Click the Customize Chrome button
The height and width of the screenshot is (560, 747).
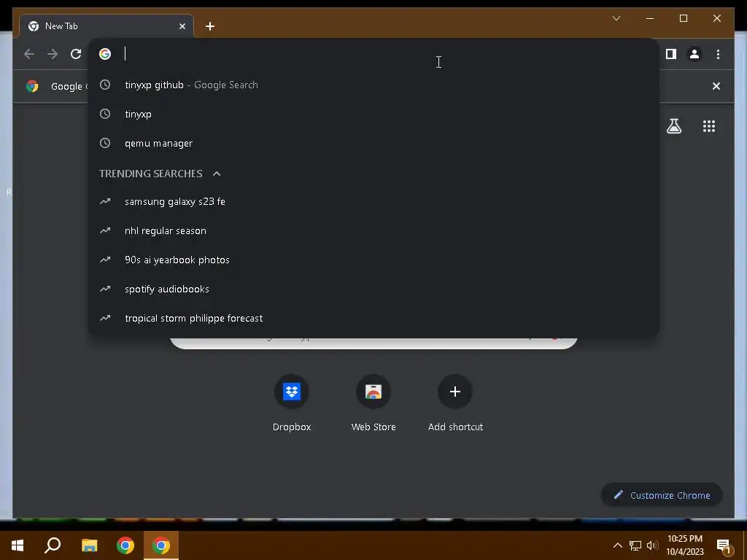[x=662, y=495]
